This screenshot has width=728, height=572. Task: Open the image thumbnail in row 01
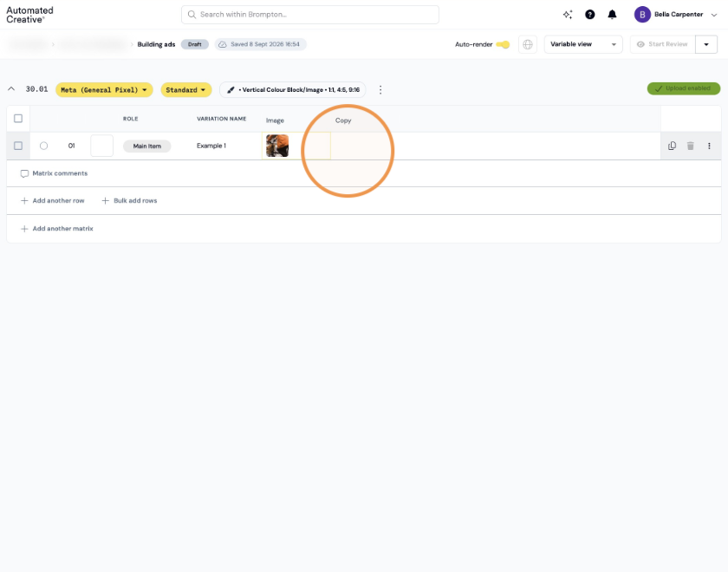[x=277, y=146]
